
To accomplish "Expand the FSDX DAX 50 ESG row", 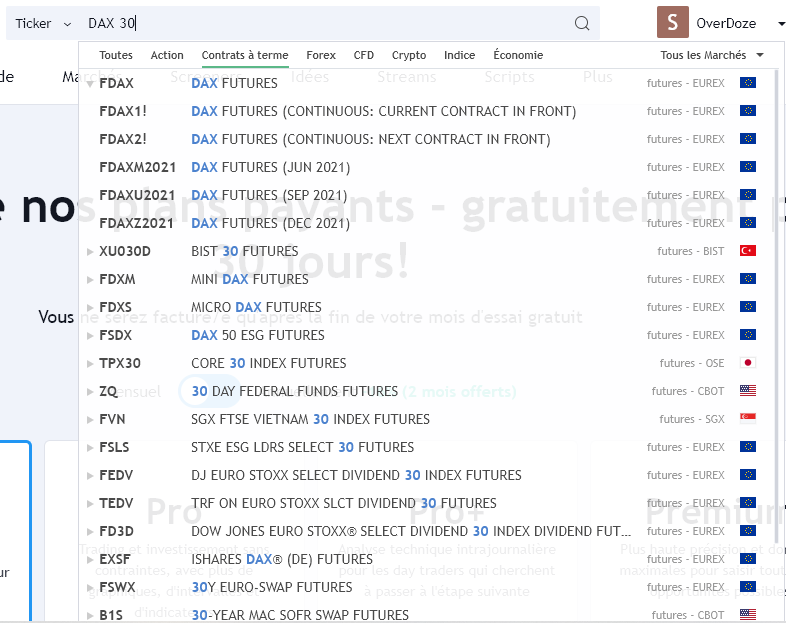I will click(x=90, y=336).
